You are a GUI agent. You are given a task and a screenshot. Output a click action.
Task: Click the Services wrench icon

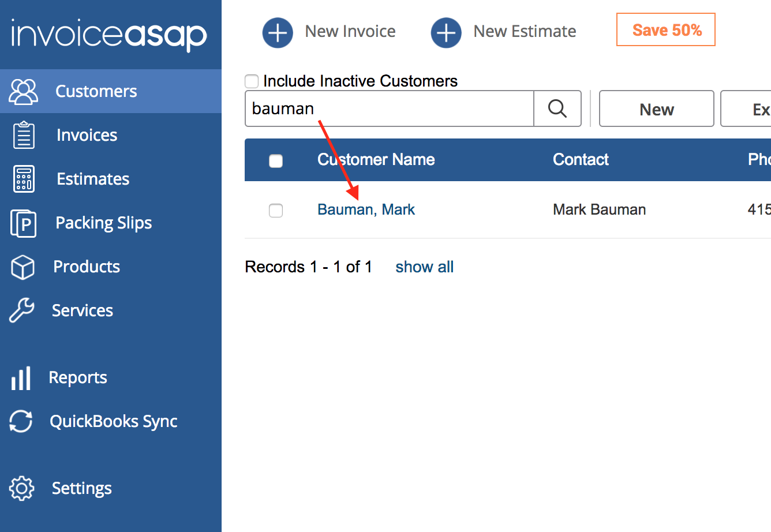pyautogui.click(x=22, y=310)
